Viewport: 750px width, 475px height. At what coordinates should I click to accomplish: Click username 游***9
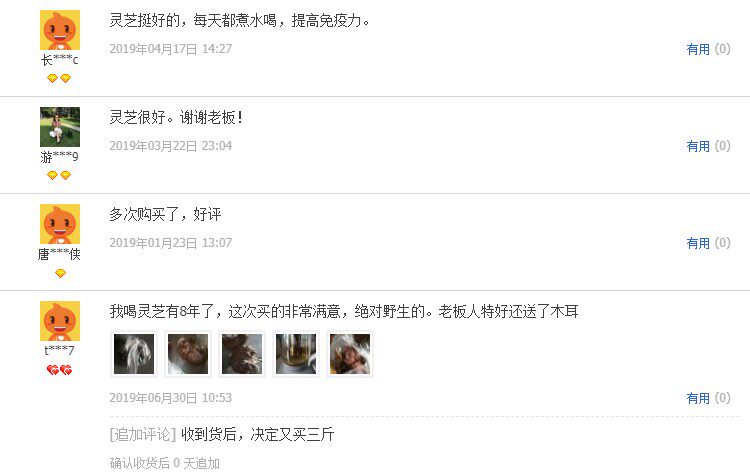59,156
